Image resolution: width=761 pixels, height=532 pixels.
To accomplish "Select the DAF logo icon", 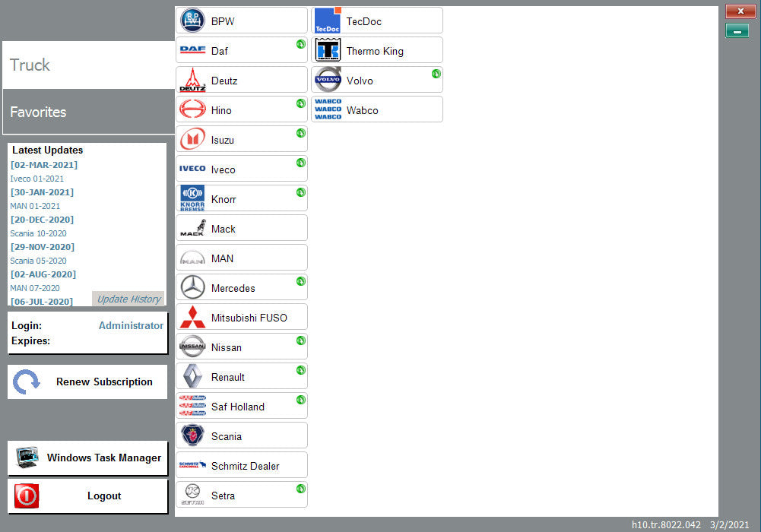I will click(192, 49).
